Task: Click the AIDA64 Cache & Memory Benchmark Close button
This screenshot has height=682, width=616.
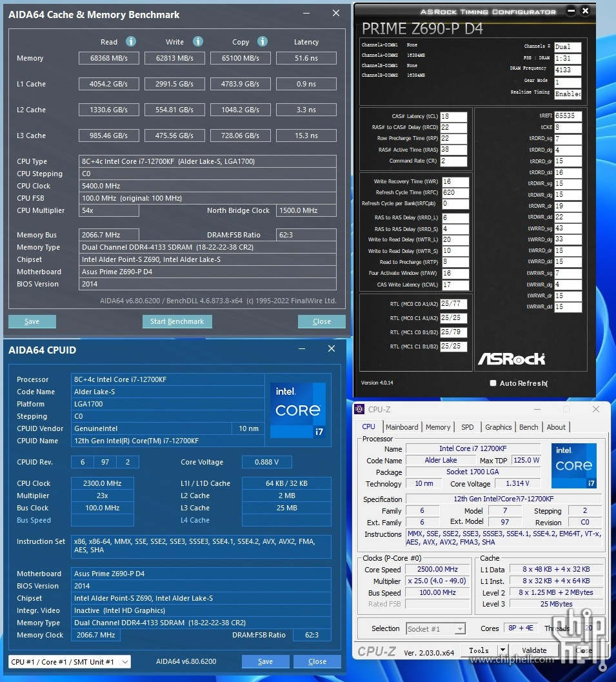Action: (322, 321)
